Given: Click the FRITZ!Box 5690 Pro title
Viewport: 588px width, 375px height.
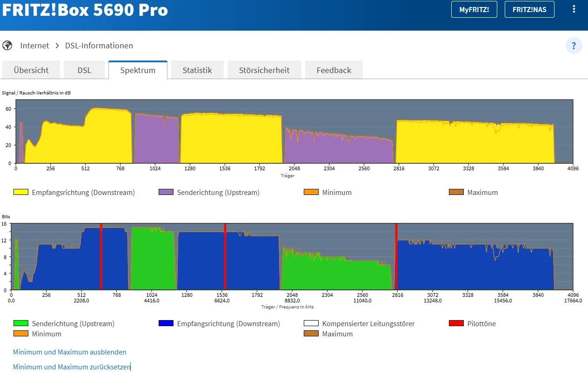Looking at the screenshot, I should (85, 10).
